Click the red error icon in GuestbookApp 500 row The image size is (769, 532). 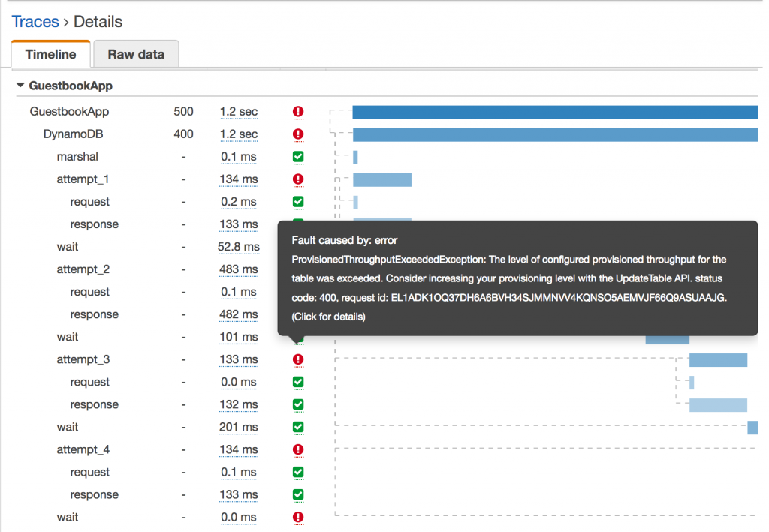point(298,112)
